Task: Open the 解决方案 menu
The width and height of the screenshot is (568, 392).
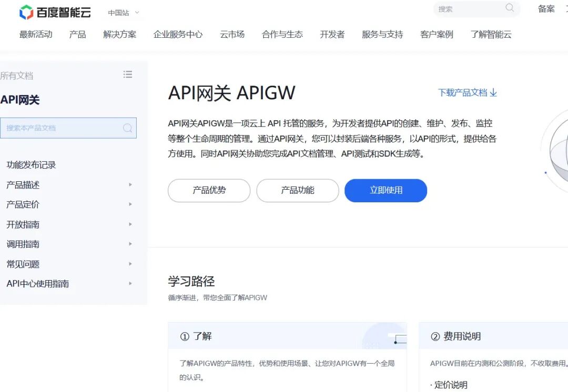Action: pos(119,34)
